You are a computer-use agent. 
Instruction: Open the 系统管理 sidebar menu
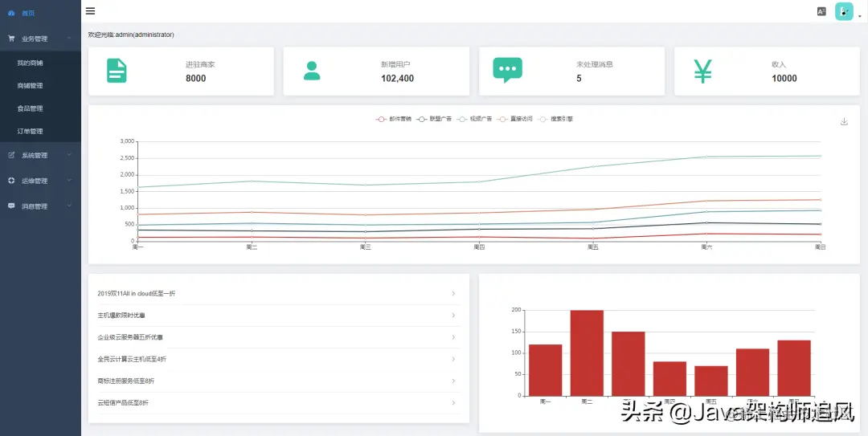(x=40, y=156)
